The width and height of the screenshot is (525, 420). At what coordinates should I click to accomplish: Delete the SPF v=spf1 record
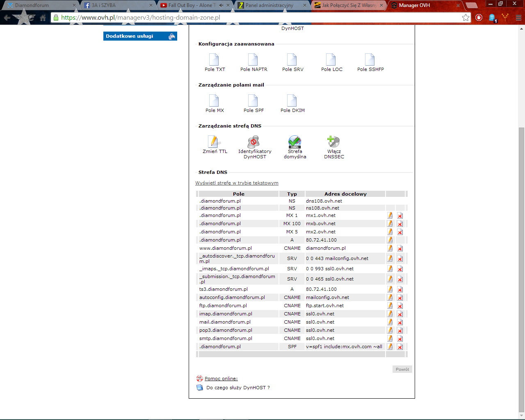[400, 347]
